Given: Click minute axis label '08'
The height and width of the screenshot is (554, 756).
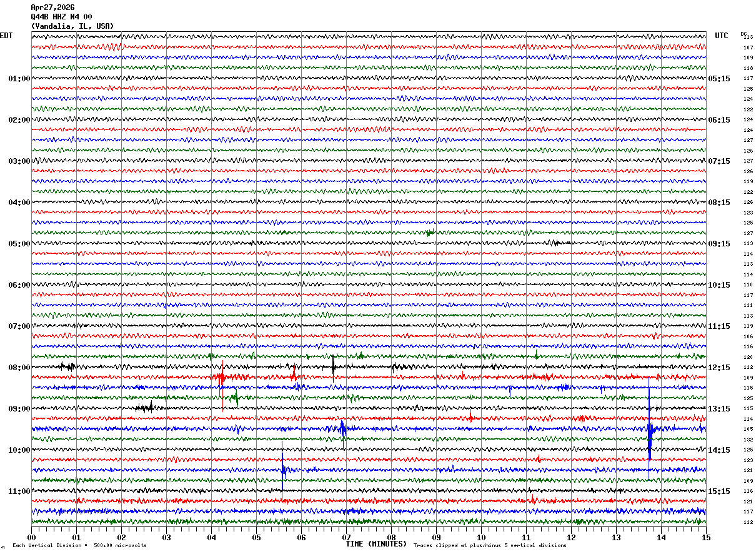Looking at the screenshot, I should click(x=391, y=537).
